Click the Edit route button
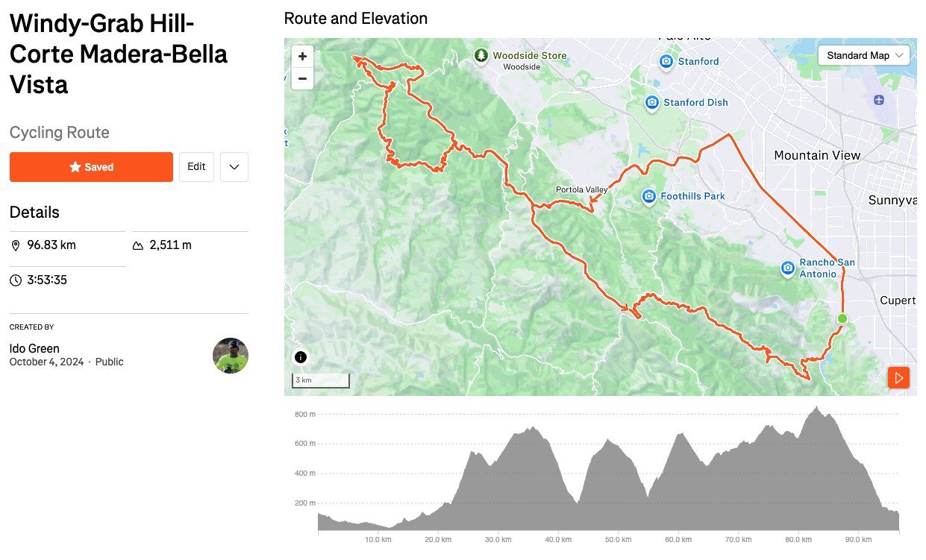Image resolution: width=926 pixels, height=560 pixels. [x=196, y=167]
